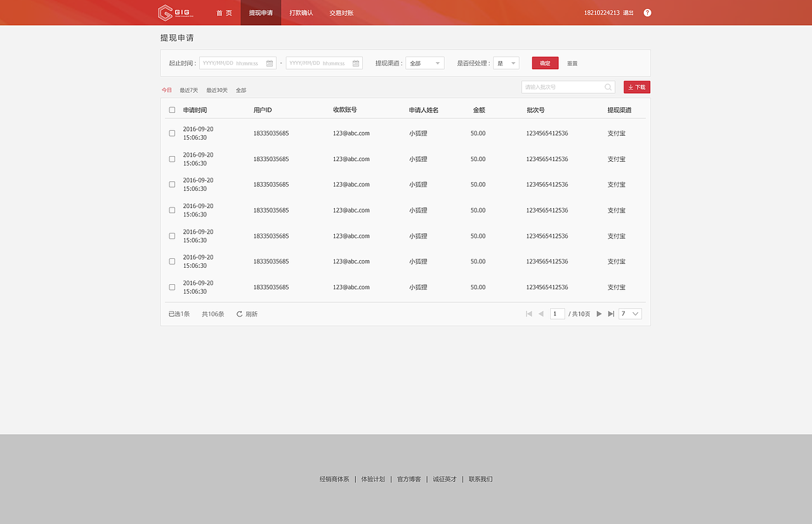Screen dimensions: 812x524
Task: Click the page number input box
Action: (558, 314)
